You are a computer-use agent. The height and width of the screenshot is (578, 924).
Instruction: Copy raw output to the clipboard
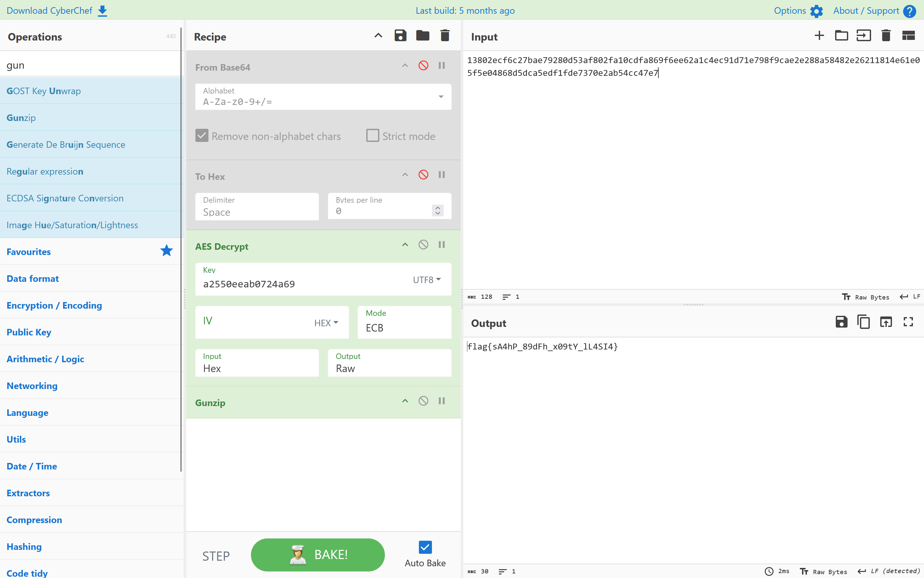863,322
